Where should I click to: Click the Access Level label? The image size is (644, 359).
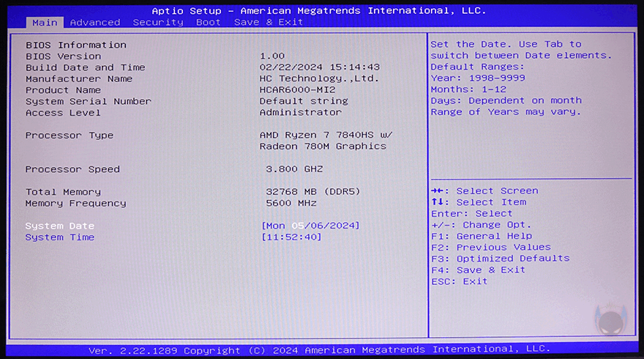click(63, 113)
